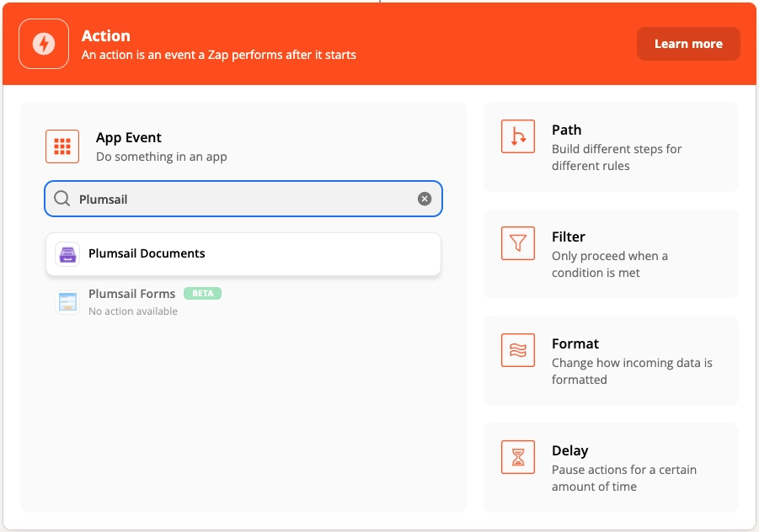Click the App Event grid icon
This screenshot has height=532, width=759.
pyautogui.click(x=62, y=146)
